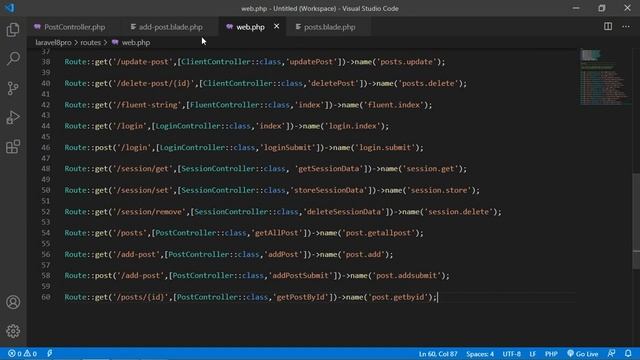This screenshot has width=640, height=360.
Task: Open the Explorer view in the activity bar
Action: pyautogui.click(x=13, y=30)
